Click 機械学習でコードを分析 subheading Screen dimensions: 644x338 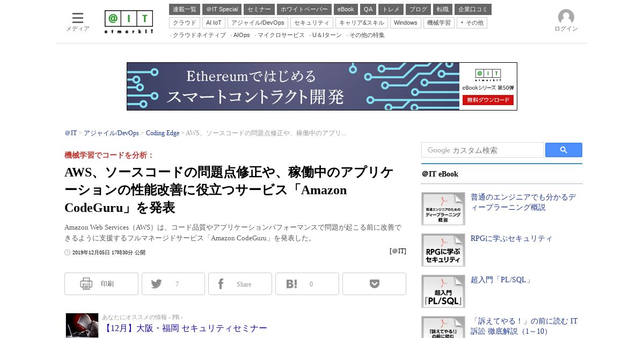point(109,155)
